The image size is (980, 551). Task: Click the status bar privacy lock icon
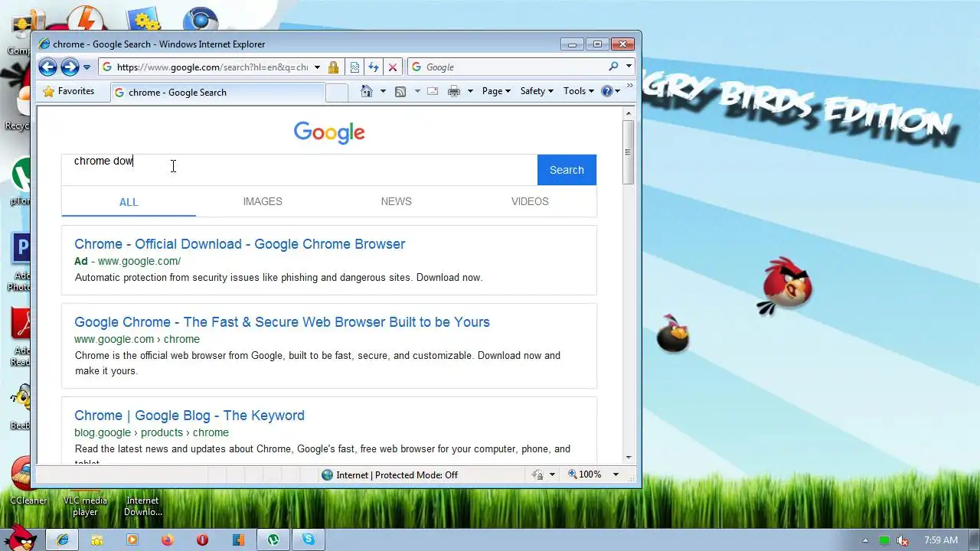point(538,475)
